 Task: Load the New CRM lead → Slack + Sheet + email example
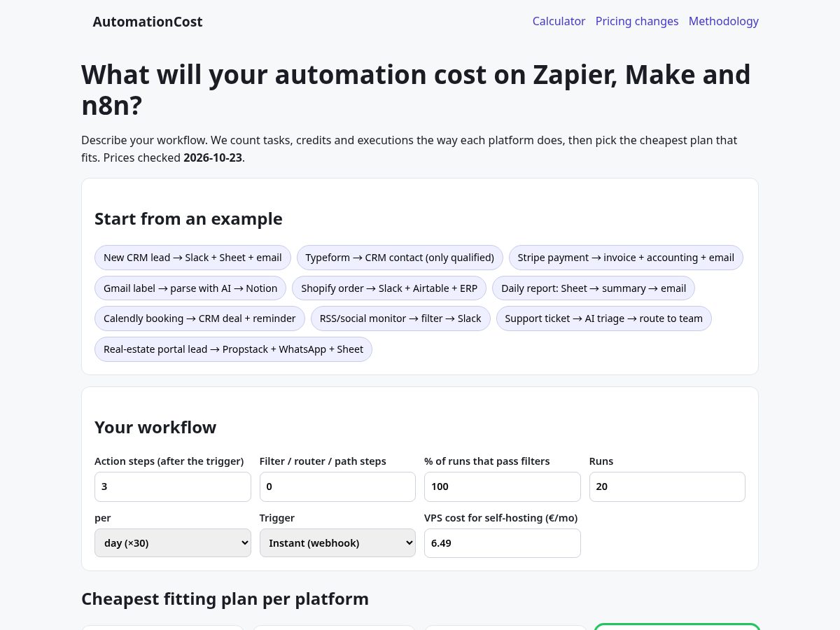click(x=192, y=258)
